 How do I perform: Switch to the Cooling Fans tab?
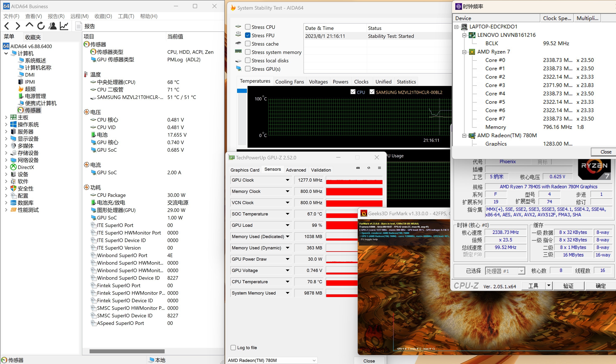click(289, 82)
